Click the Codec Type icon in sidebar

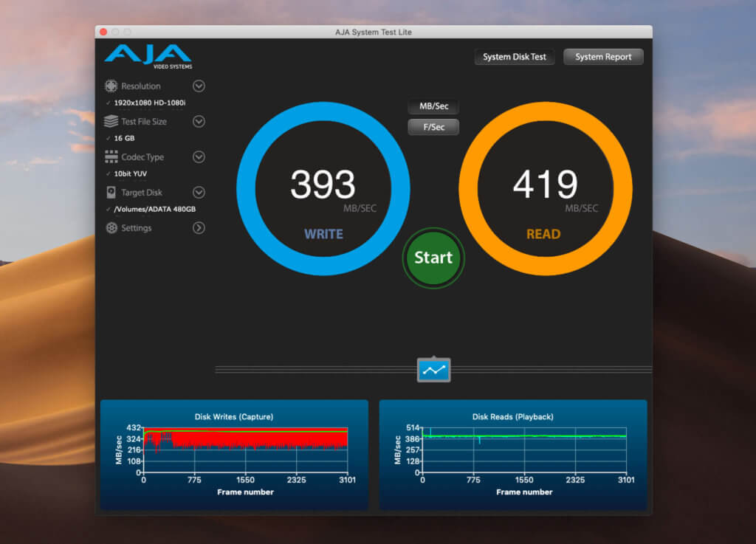(111, 156)
